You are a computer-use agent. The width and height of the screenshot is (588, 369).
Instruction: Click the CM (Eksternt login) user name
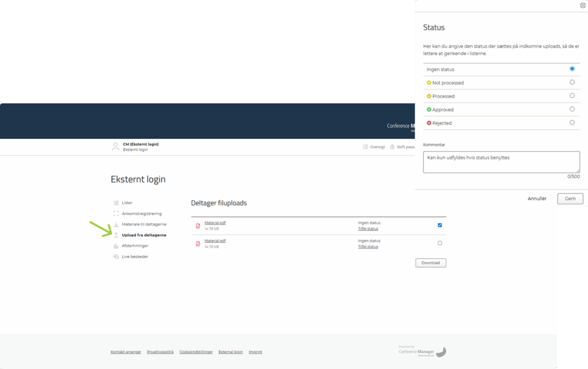[141, 144]
